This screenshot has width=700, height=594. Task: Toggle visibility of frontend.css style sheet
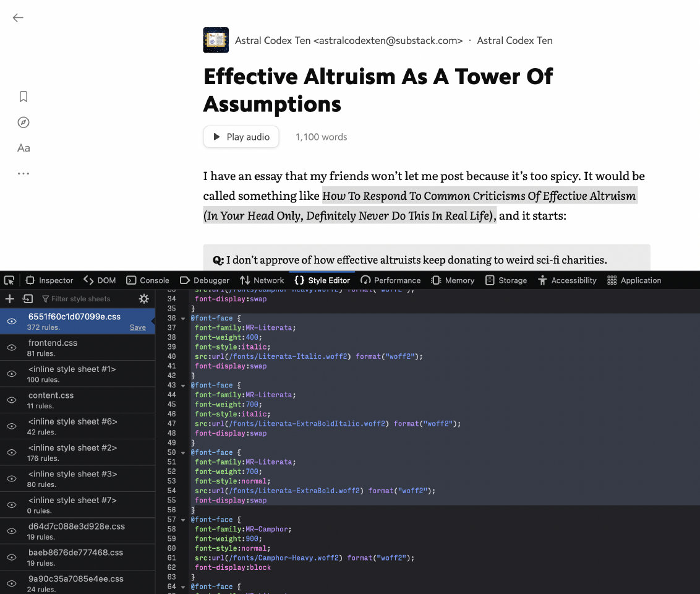[x=11, y=348]
